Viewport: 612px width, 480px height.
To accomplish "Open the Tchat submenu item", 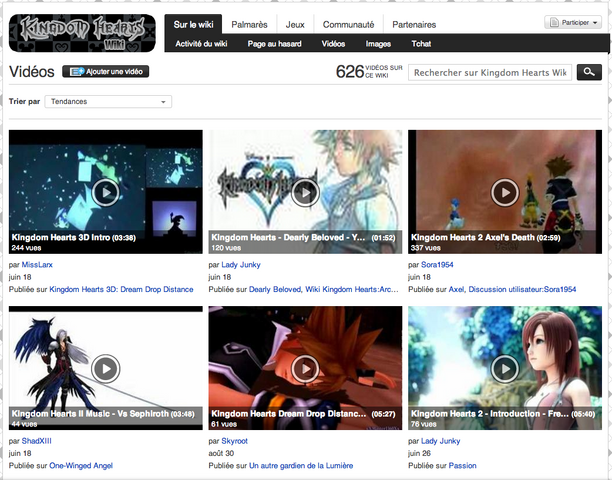I will (x=421, y=44).
